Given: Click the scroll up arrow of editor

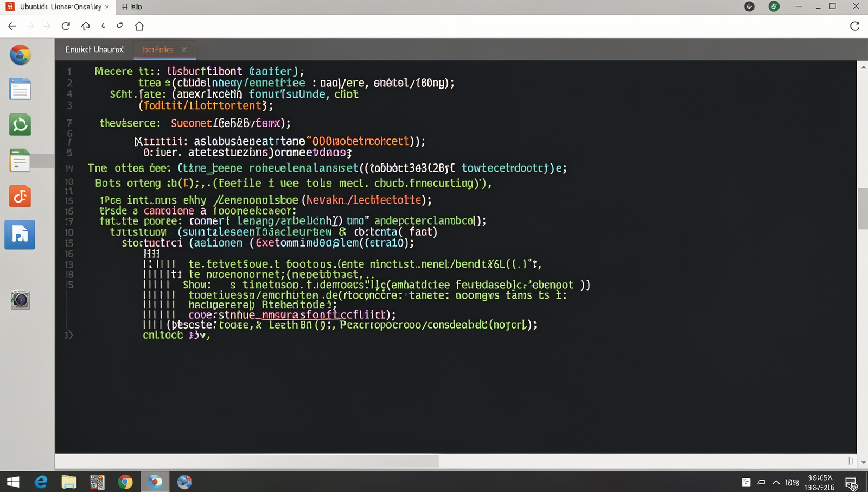Looking at the screenshot, I should click(x=863, y=67).
